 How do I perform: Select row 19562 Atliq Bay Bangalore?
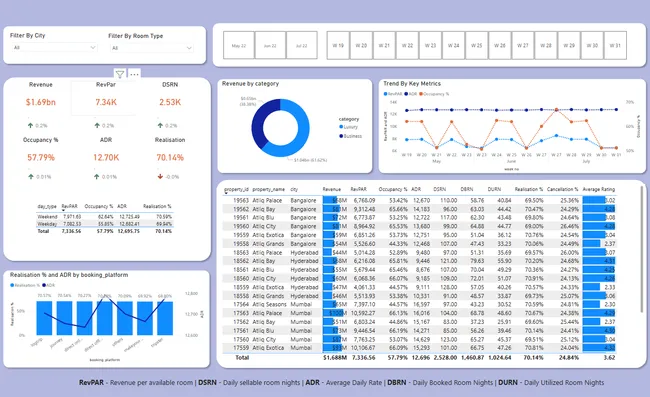(420, 209)
